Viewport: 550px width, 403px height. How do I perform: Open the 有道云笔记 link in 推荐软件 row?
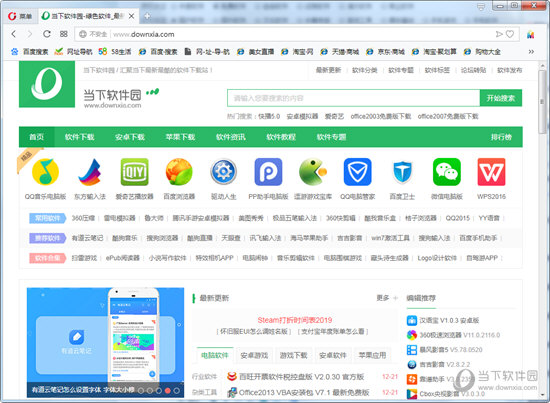(x=87, y=238)
